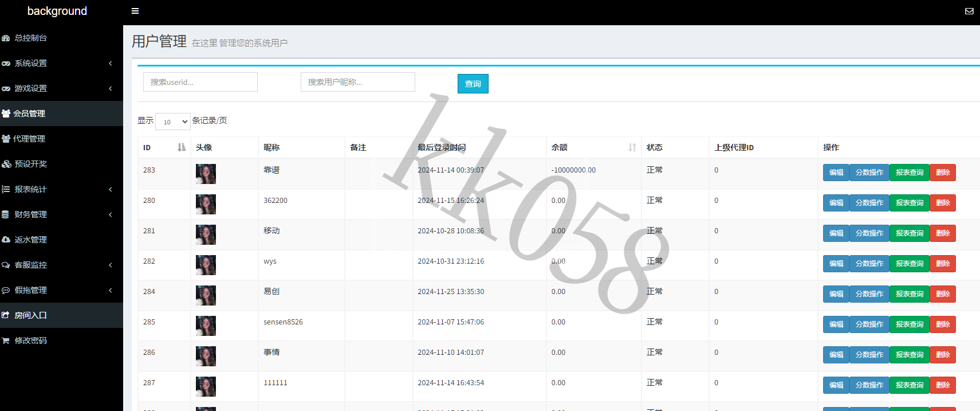
Task: Click the gamepad icon beside 游戏设置
Action: pyautogui.click(x=6, y=88)
